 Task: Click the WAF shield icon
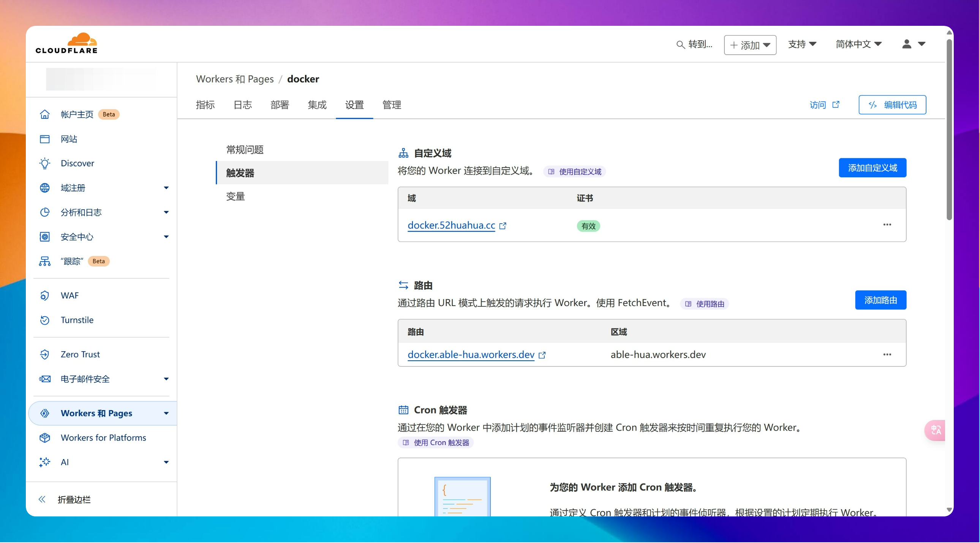(x=44, y=295)
